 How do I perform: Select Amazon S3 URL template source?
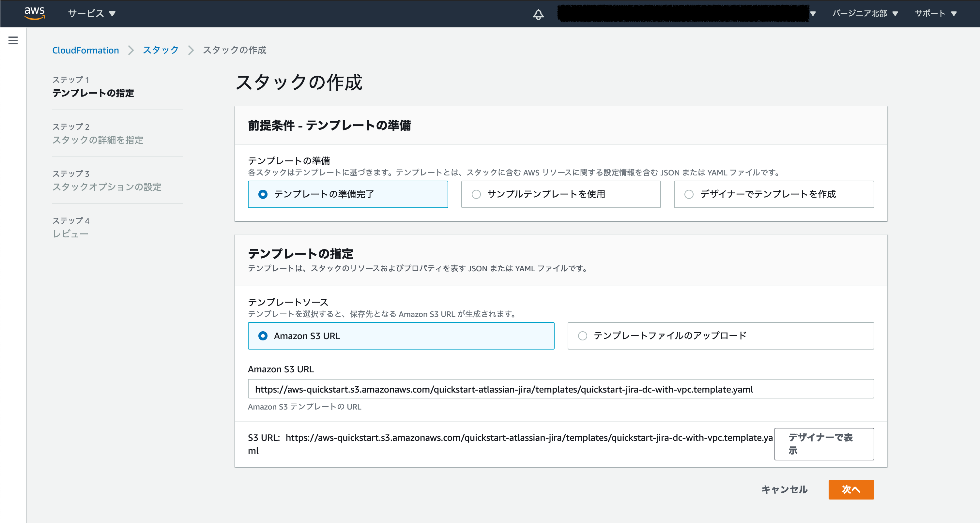(x=401, y=336)
